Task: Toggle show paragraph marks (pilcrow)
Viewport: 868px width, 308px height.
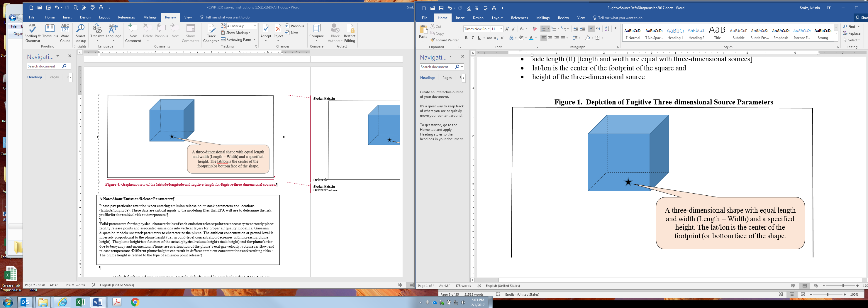Action: tap(616, 29)
